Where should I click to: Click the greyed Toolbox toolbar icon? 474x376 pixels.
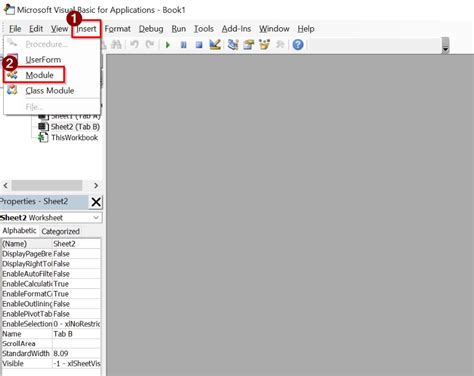(280, 44)
